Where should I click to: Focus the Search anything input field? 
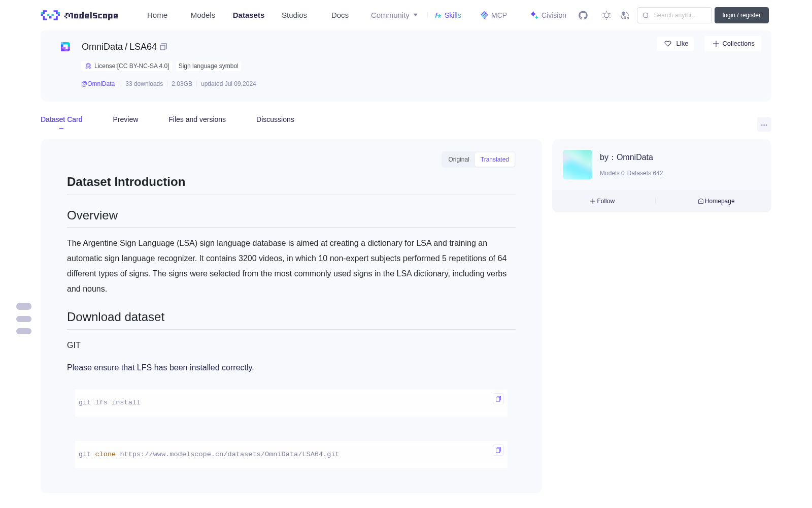coord(674,15)
